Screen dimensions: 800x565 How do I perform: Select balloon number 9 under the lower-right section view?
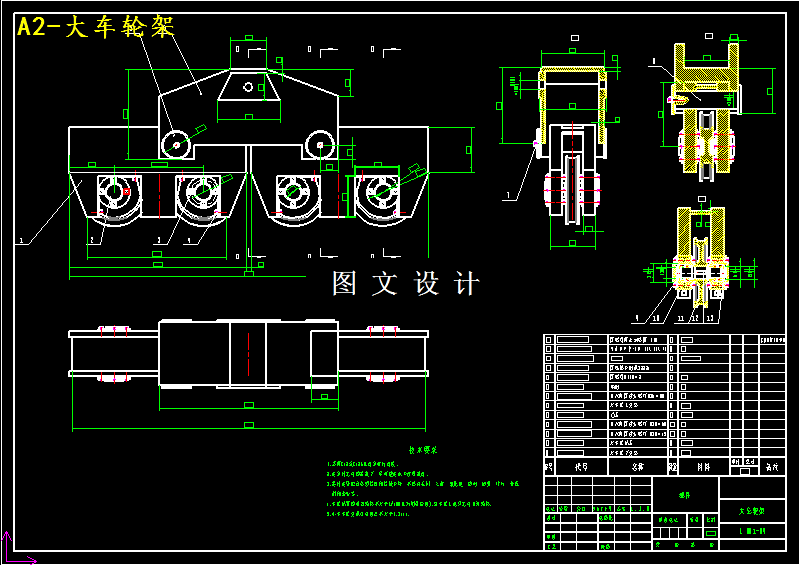(637, 318)
